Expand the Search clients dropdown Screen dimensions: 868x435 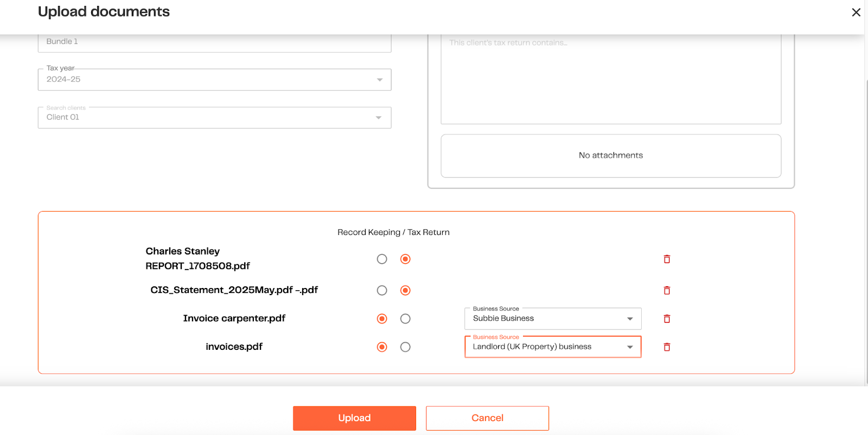[214, 118]
